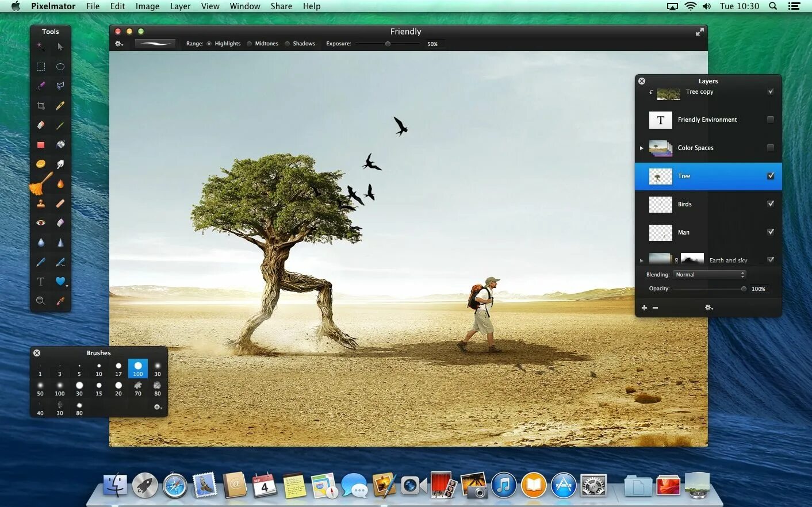Open the heart Shape tool menu

(60, 282)
